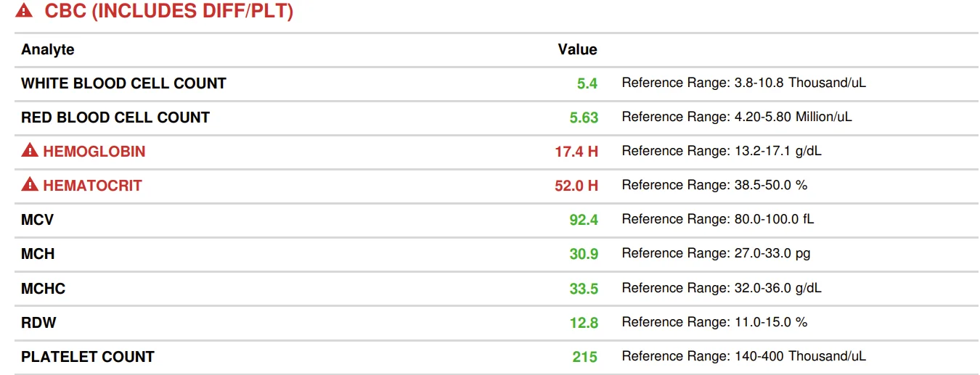
Task: Select the MCV analyte label
Action: [x=38, y=220]
